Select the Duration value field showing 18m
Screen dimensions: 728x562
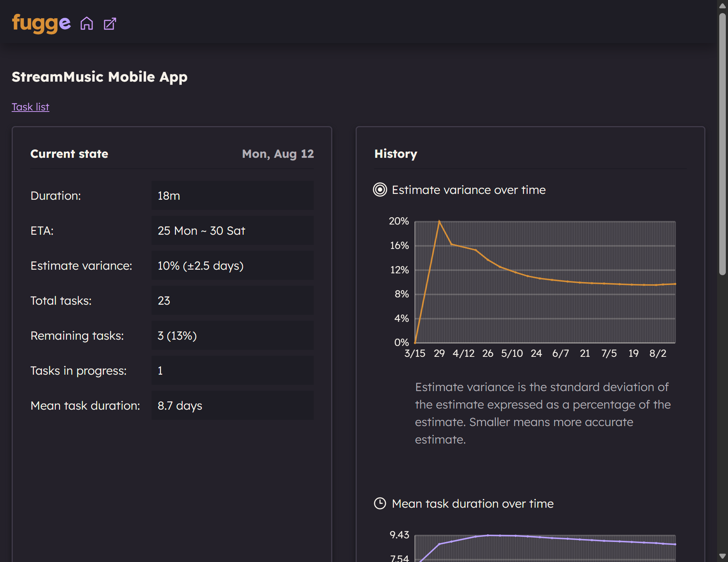(x=232, y=195)
